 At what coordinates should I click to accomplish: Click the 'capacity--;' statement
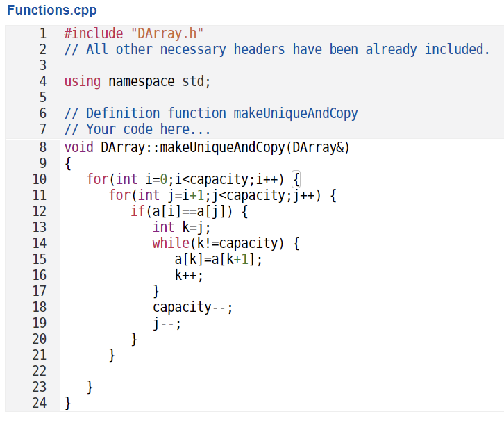tap(192, 307)
